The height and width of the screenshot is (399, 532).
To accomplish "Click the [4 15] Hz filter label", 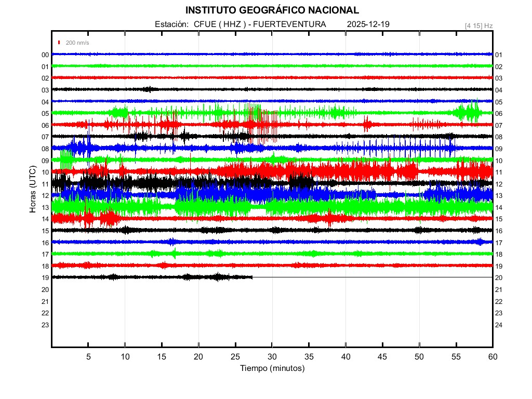I will [478, 25].
